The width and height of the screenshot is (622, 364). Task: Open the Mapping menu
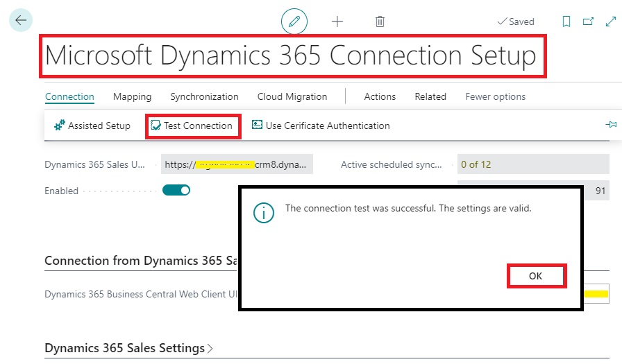tap(132, 96)
